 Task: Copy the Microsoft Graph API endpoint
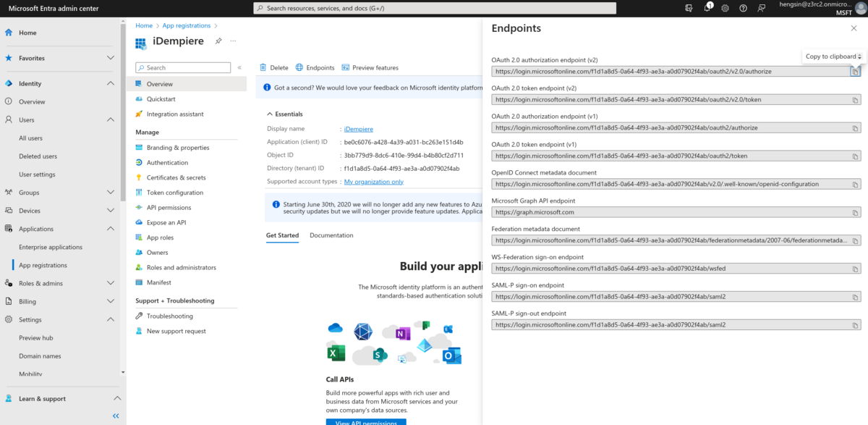856,211
